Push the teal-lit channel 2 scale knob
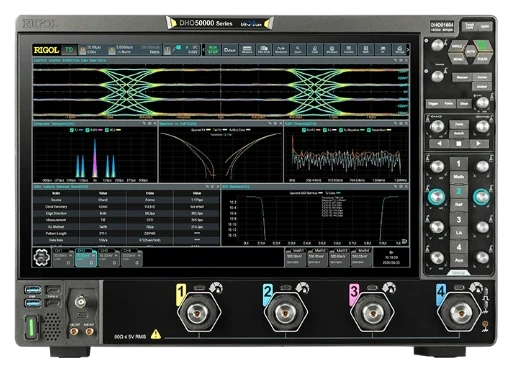 pos(436,197)
